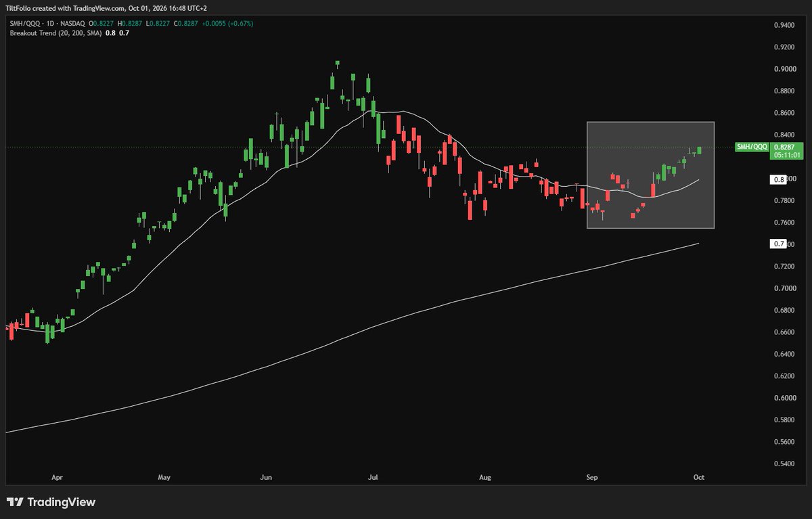Click the 0.5400 price axis label
The width and height of the screenshot is (812, 519).
point(786,464)
